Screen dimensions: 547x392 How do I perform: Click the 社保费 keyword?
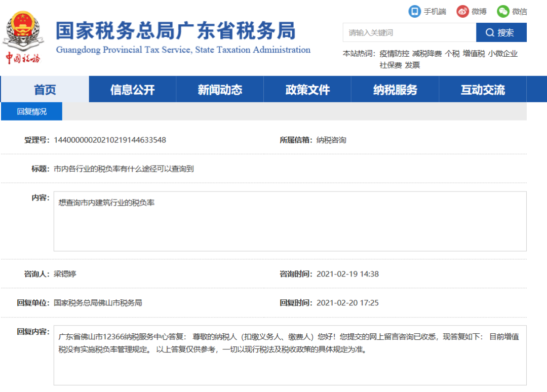point(391,65)
